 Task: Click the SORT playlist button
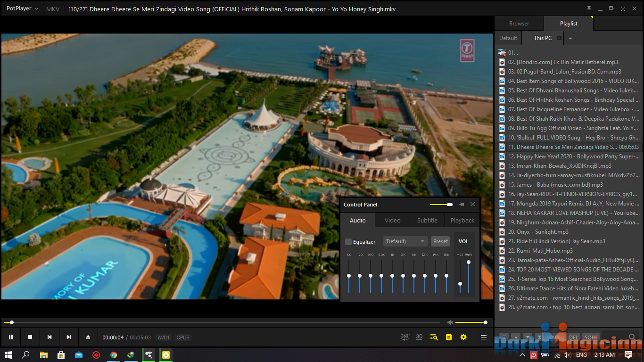tap(591, 337)
